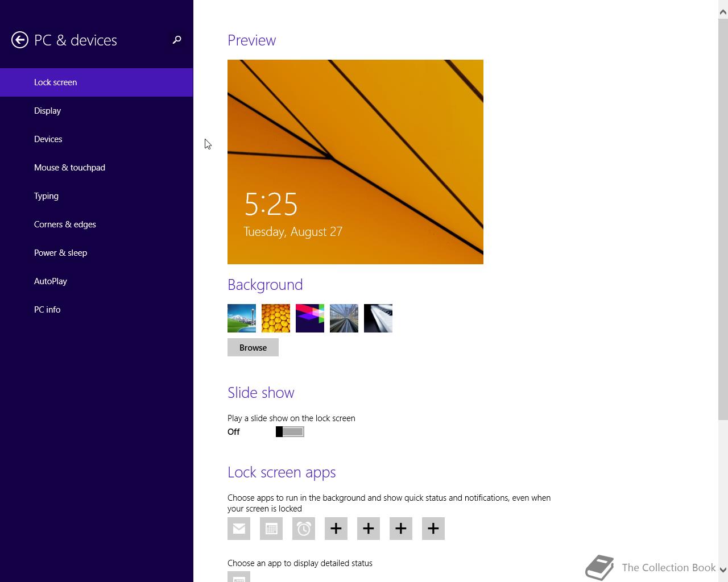Open PC info page
Image resolution: width=728 pixels, height=582 pixels.
coord(97,310)
